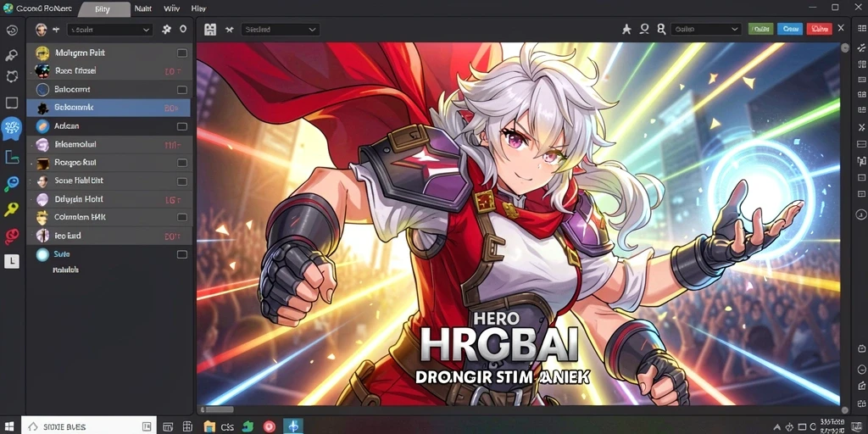Click the blue magnifier icon in left sidebar

[12, 184]
